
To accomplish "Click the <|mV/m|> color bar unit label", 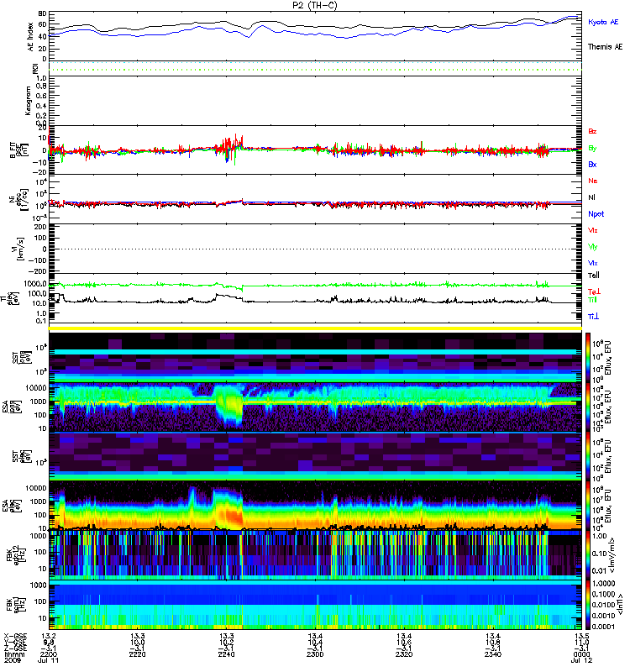I will [612, 555].
